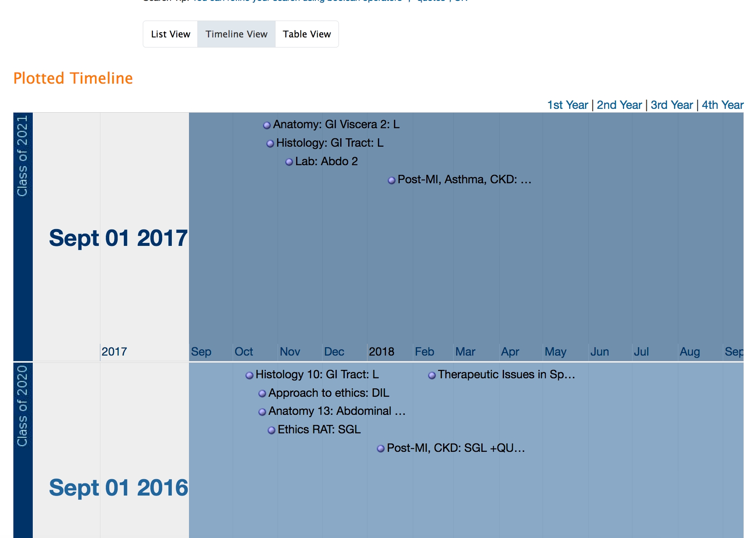Click the Anatomy: GI Viscera 2 event marker
The height and width of the screenshot is (538, 756).
[267, 125]
